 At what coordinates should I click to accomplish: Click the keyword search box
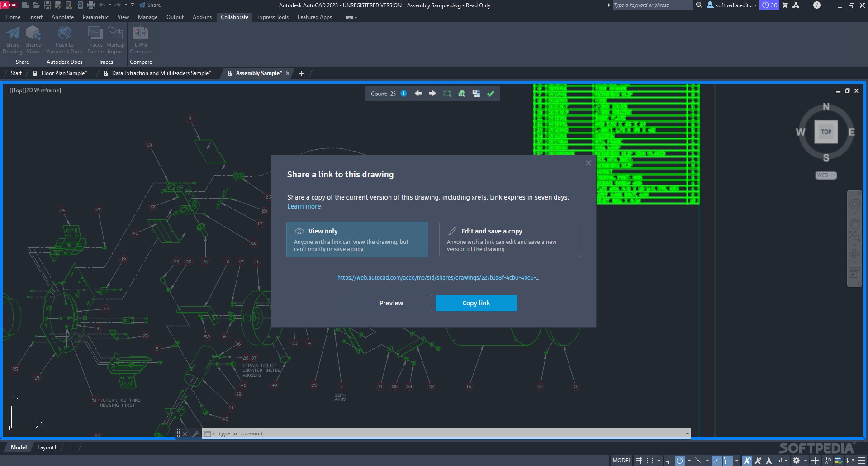click(652, 5)
